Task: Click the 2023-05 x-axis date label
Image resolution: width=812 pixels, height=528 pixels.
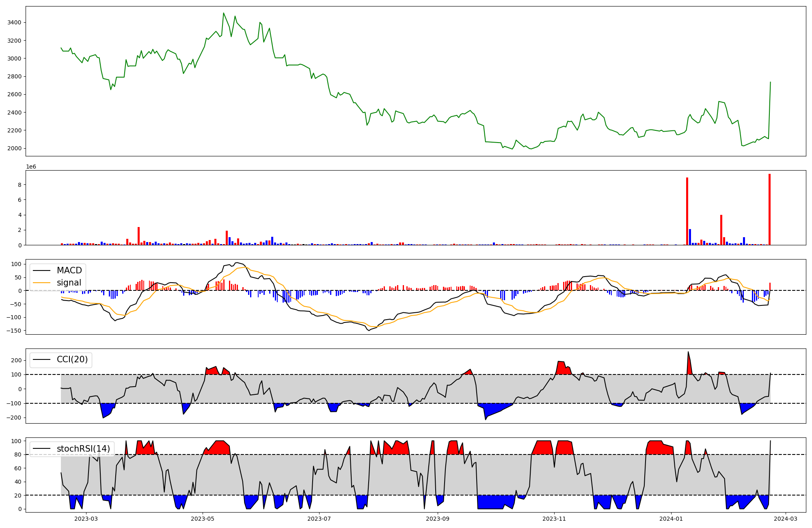Action: coord(202,519)
